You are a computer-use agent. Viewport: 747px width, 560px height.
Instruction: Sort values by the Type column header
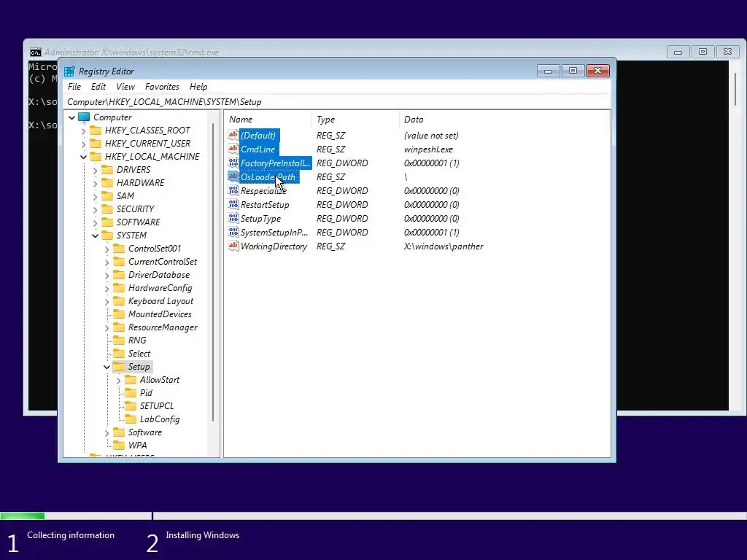pos(355,120)
